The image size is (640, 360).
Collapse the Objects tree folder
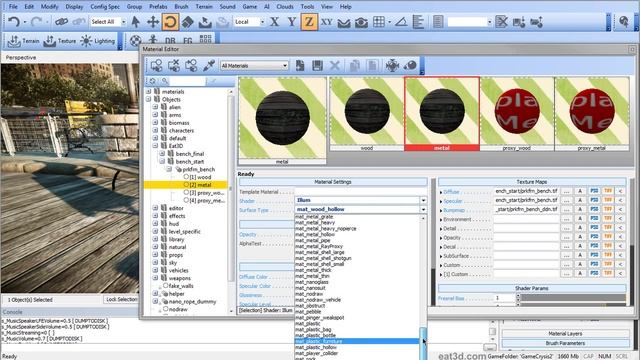(x=149, y=99)
